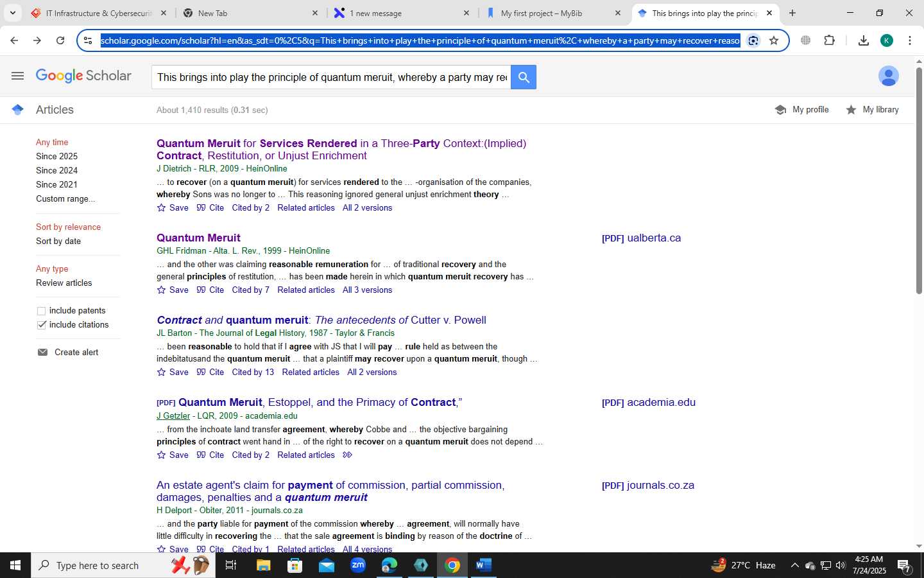Click the Scholar search query input
The image size is (924, 578).
[332, 77]
